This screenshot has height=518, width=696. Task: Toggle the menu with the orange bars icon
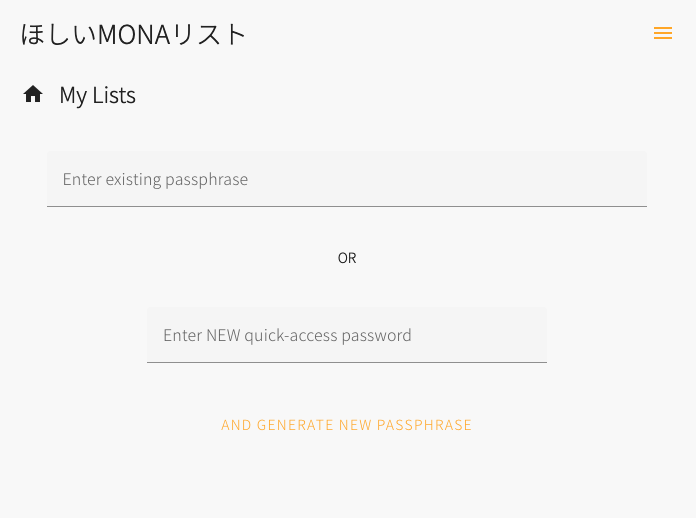point(663,33)
